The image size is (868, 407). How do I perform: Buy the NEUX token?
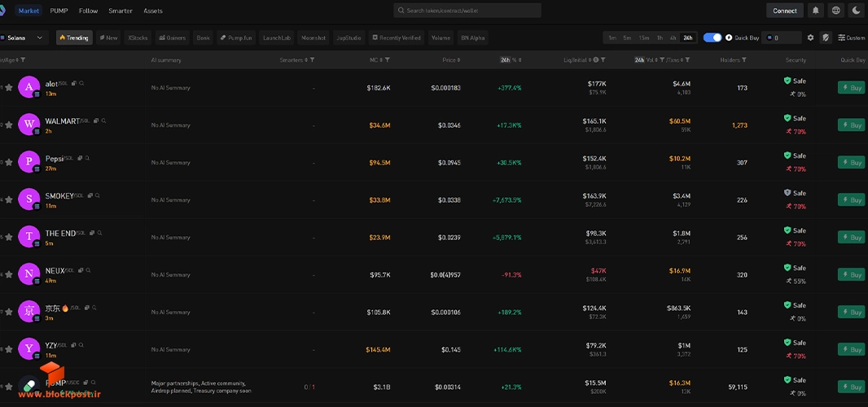coord(852,274)
